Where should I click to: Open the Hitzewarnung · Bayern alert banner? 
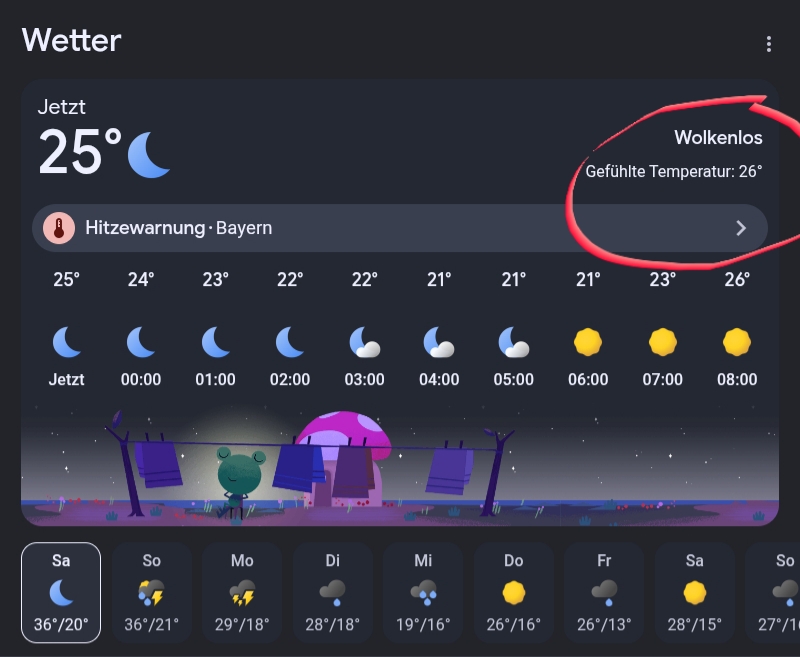399,228
